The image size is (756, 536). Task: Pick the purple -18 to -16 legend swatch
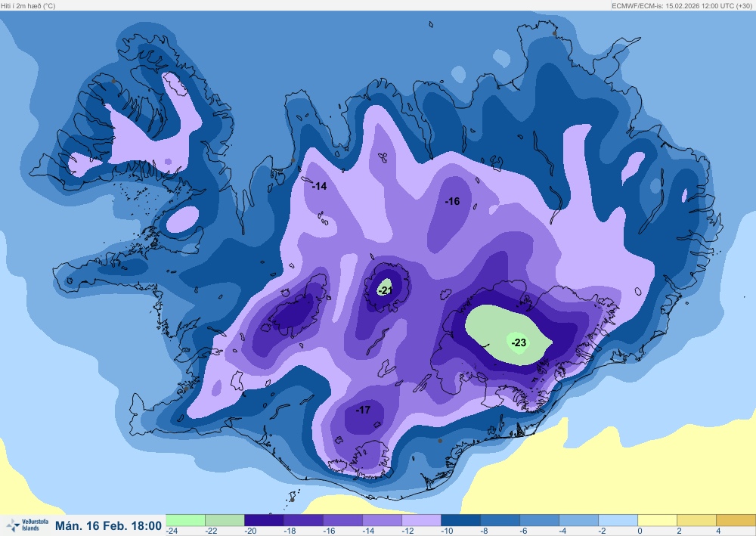[303, 520]
